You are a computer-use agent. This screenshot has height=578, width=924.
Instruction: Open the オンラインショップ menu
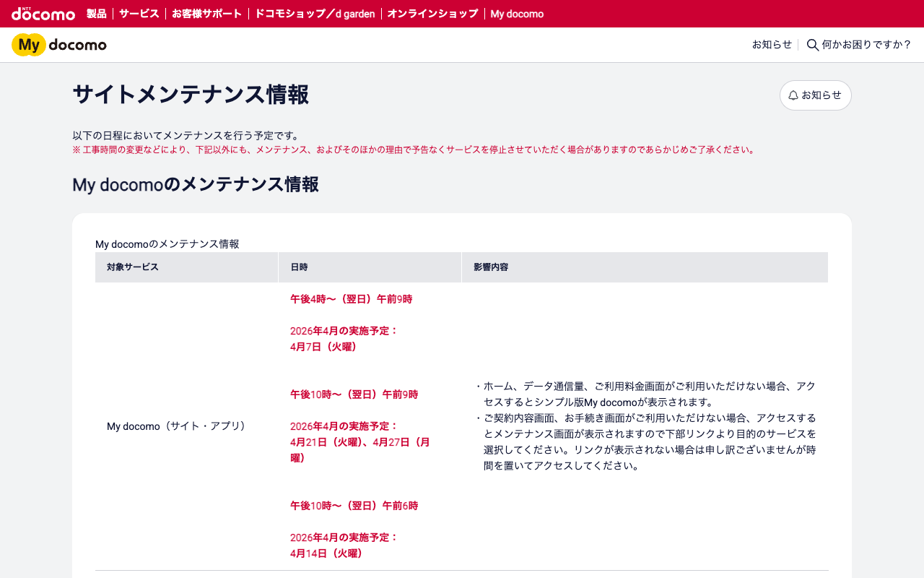432,14
